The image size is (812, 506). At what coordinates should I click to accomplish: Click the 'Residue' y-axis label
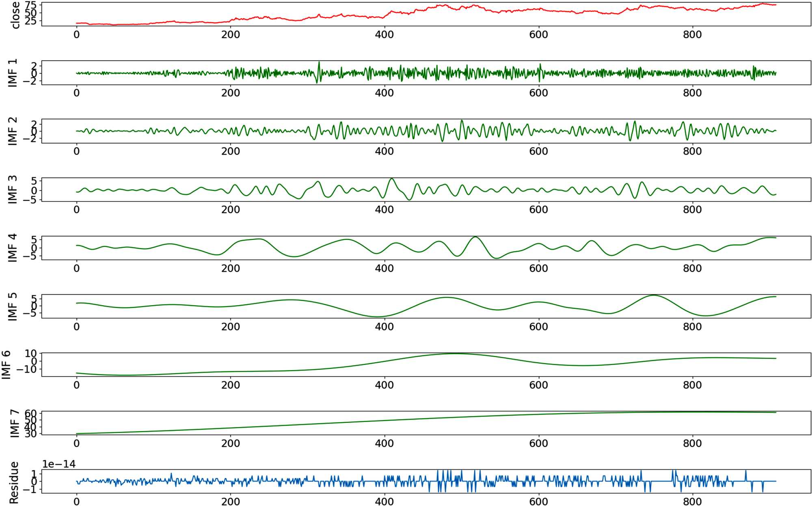point(13,482)
